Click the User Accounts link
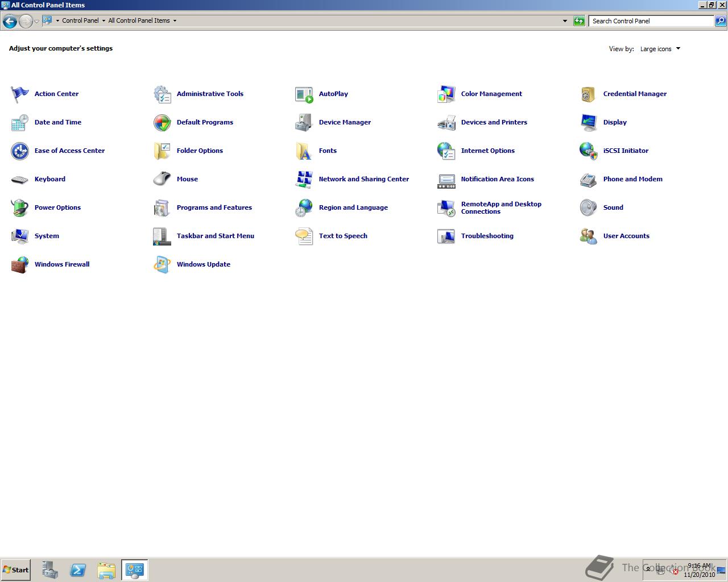The image size is (728, 582). (626, 236)
